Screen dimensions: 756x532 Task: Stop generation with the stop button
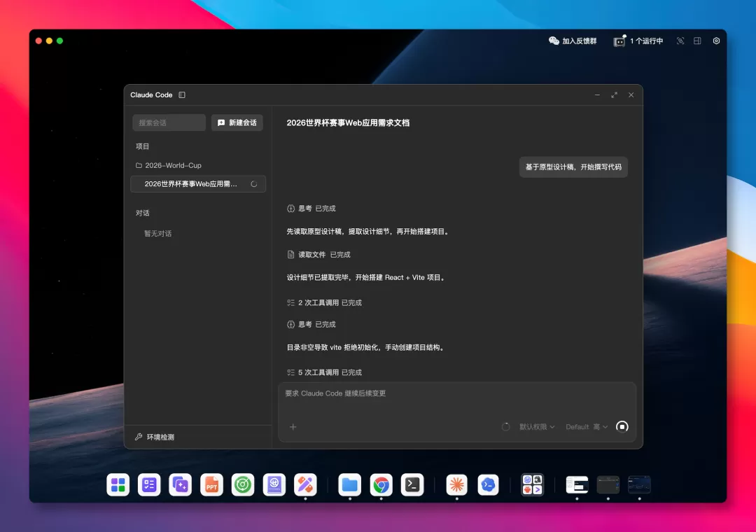[622, 427]
